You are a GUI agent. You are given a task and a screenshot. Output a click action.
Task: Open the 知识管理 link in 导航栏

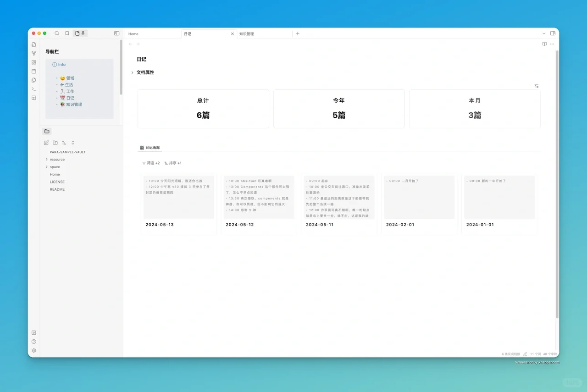click(74, 104)
